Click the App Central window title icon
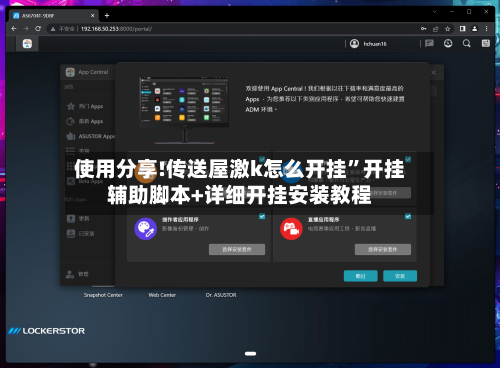 pyautogui.click(x=70, y=72)
